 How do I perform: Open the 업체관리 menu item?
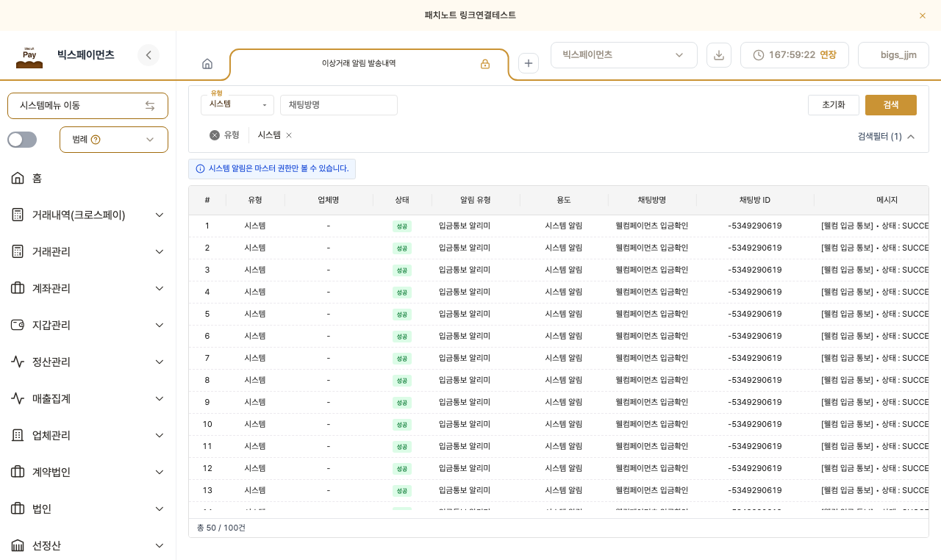coord(88,435)
